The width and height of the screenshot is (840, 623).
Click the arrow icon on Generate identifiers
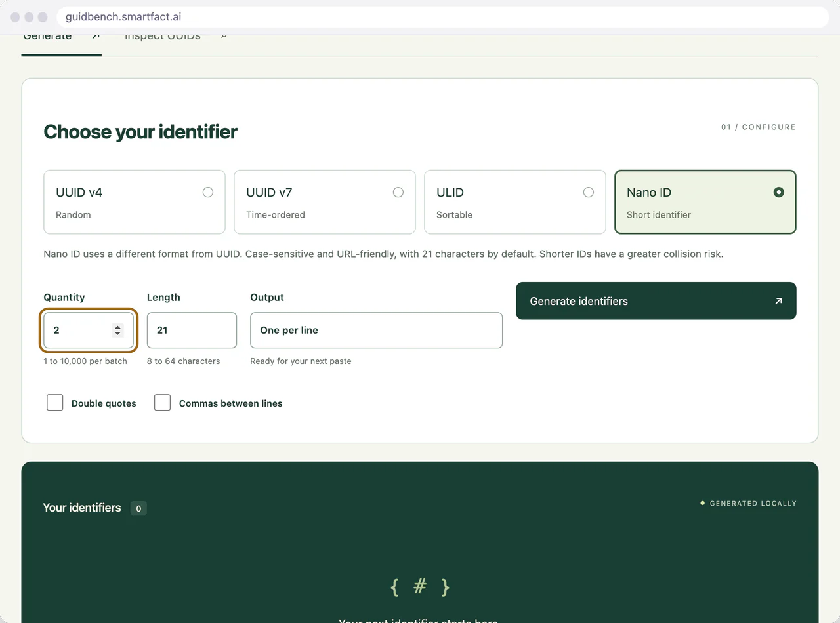point(778,301)
